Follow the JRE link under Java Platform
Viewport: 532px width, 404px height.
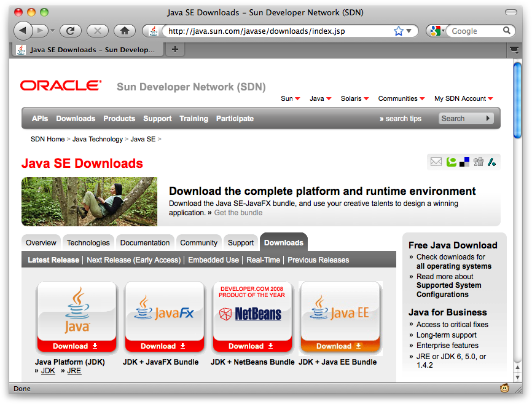pos(74,371)
